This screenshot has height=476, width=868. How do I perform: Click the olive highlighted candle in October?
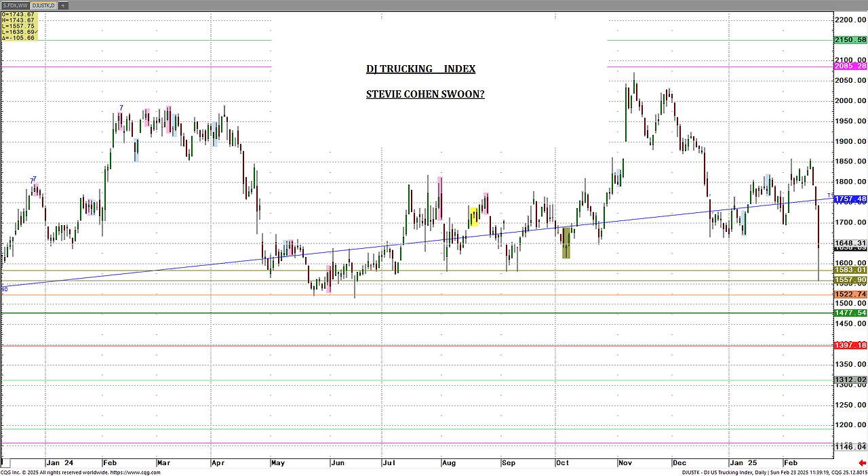click(566, 243)
